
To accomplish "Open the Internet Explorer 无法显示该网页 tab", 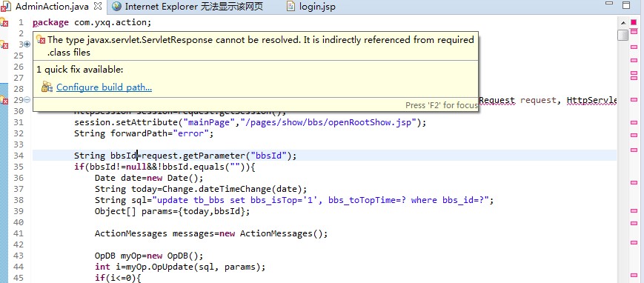I will coord(193,7).
